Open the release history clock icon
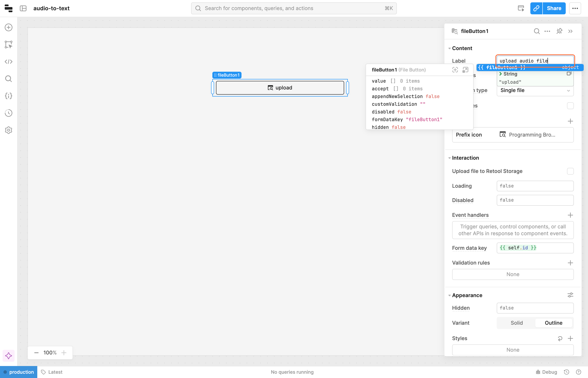The width and height of the screenshot is (588, 378). [9, 113]
